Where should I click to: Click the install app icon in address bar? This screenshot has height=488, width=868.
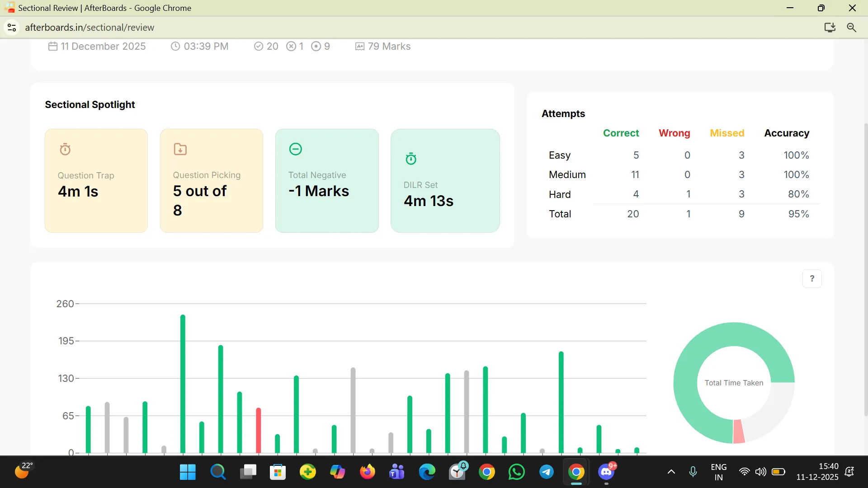[830, 28]
